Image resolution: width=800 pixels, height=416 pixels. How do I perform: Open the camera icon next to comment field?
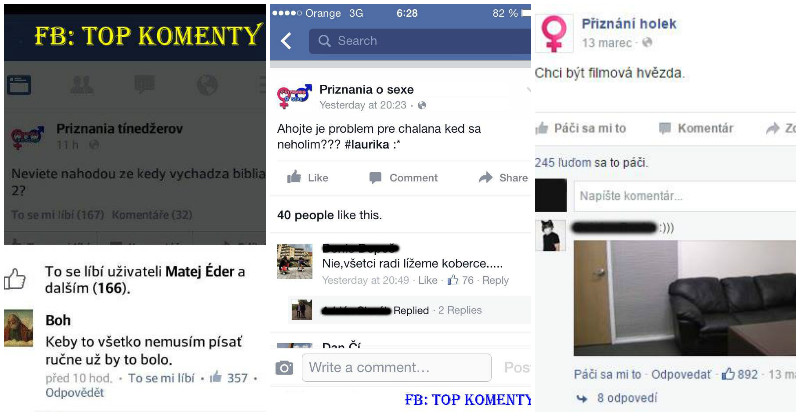[x=284, y=368]
